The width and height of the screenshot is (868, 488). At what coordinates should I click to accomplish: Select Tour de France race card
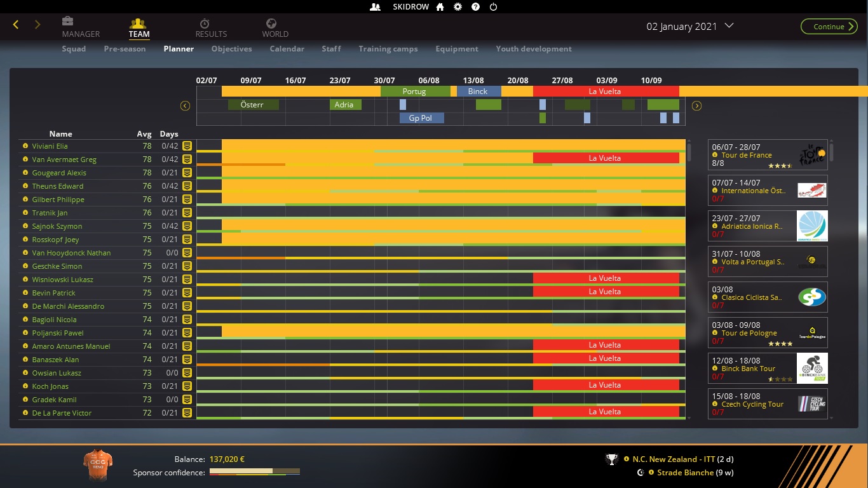point(768,155)
